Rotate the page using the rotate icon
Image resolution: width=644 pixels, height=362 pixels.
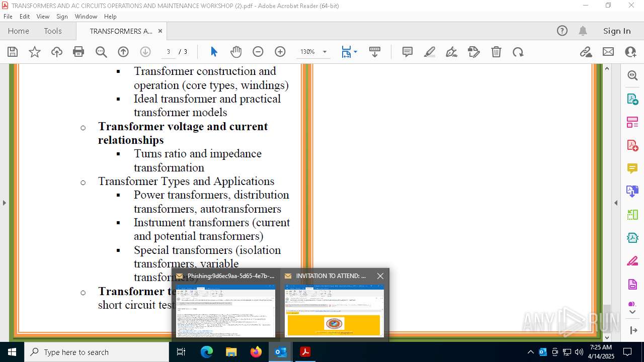point(518,52)
